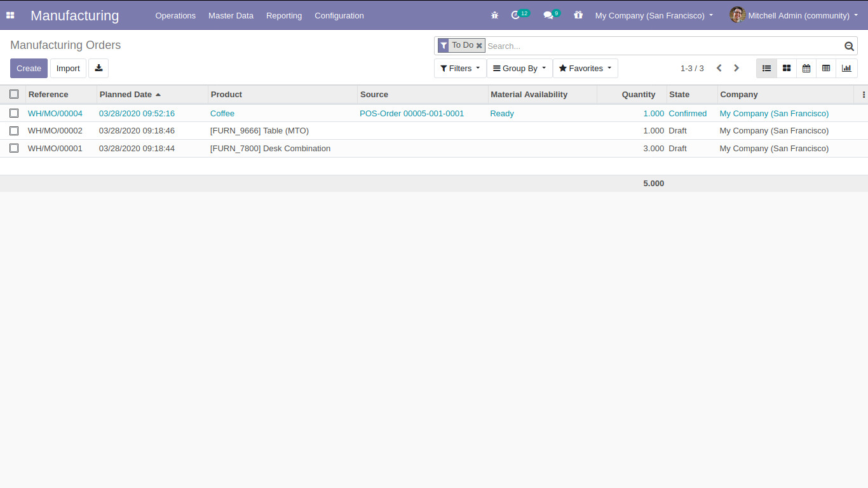Click the 1-3 / 3 pager counter
Image resolution: width=868 pixels, height=488 pixels.
tap(692, 68)
